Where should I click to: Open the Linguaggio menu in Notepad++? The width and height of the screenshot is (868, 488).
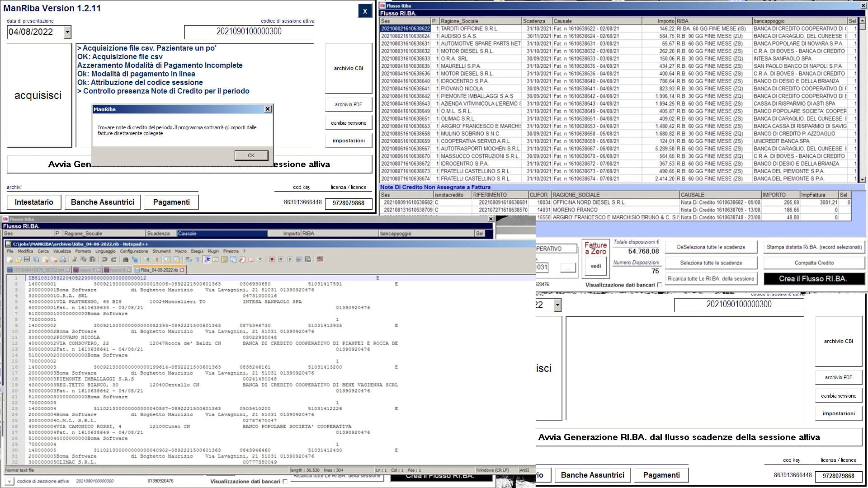pos(105,251)
